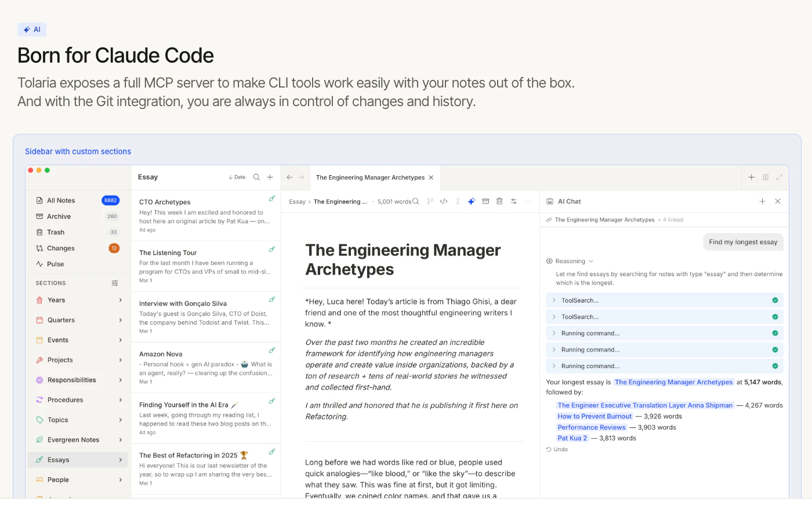Click the Procedures cycle icon
Viewport: 812px width, 527px height.
(x=39, y=400)
